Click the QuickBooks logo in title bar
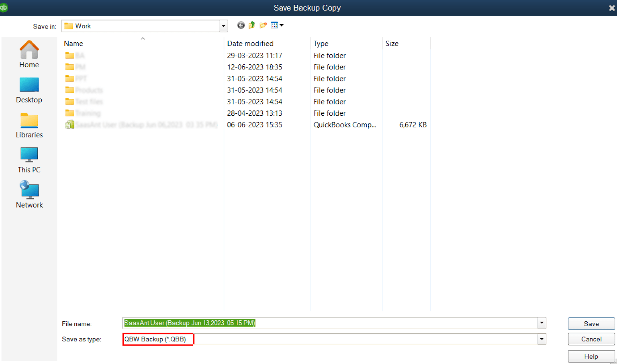Screen dimensions: 617x364 click(3, 7)
